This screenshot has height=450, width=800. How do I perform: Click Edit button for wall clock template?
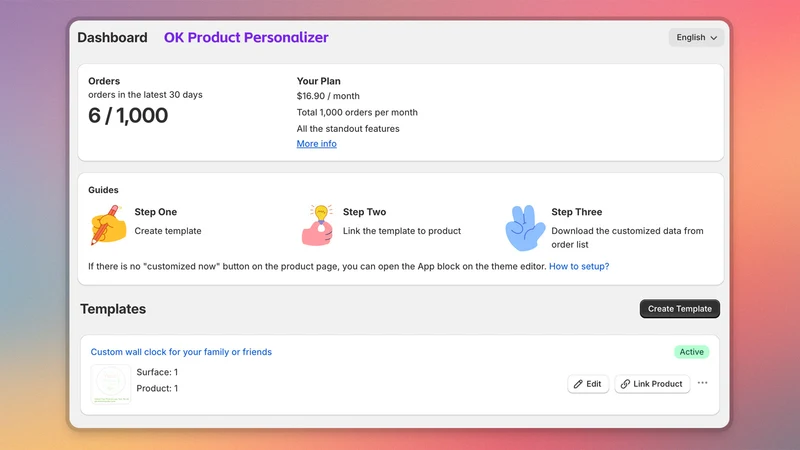point(588,384)
